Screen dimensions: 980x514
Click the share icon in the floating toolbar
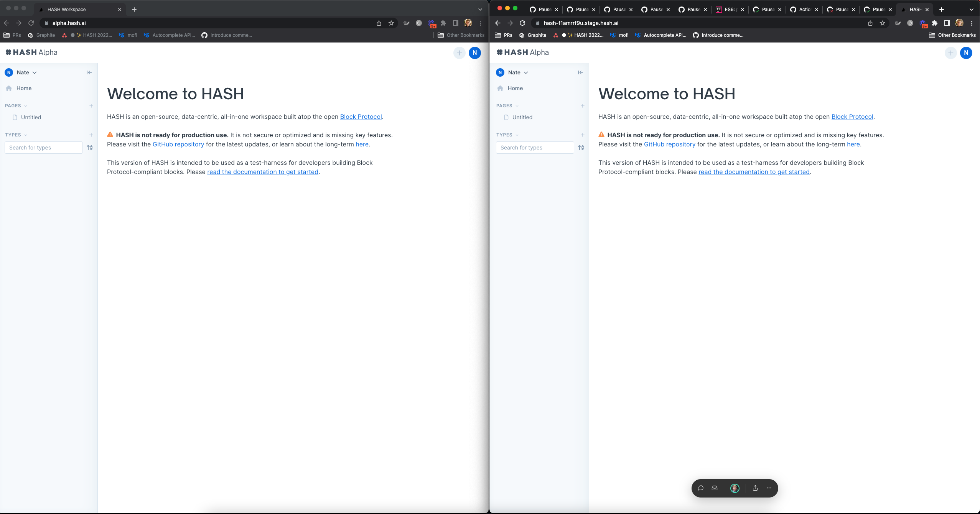(x=755, y=488)
